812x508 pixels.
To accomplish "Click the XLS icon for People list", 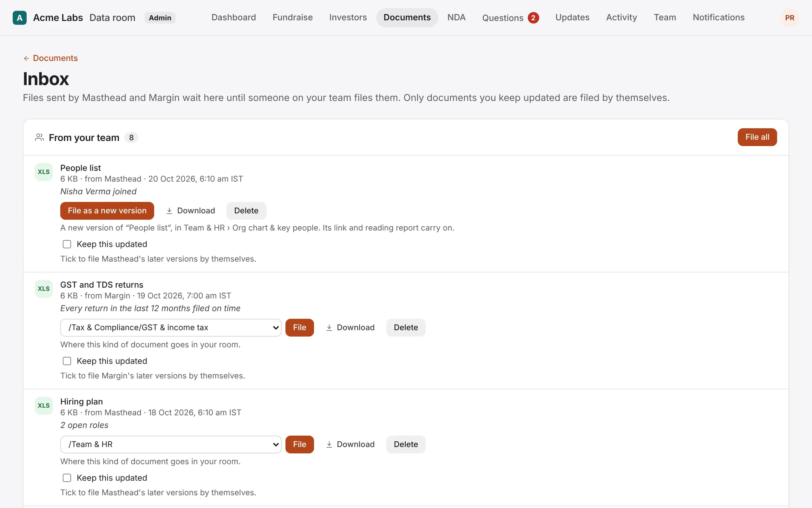I will (x=44, y=172).
